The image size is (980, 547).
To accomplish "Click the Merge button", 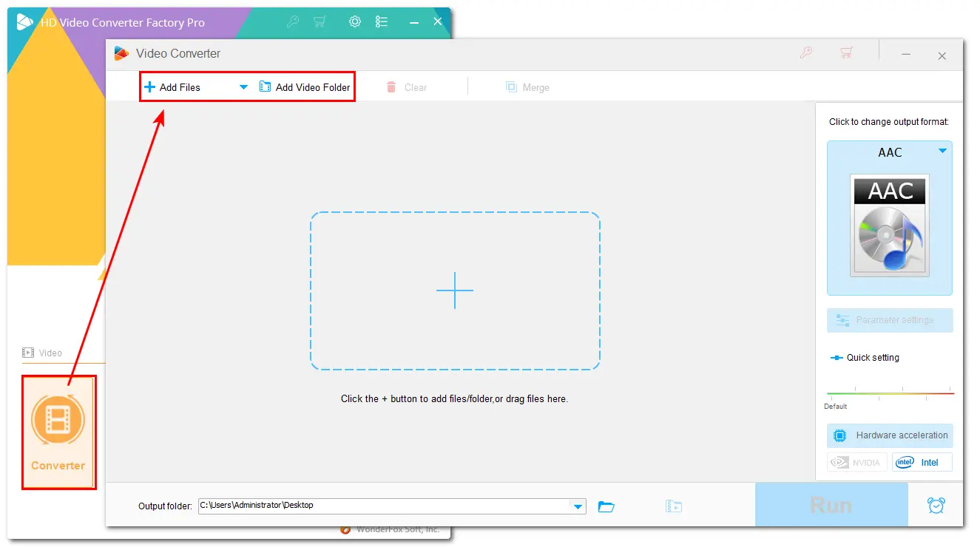I will click(527, 87).
